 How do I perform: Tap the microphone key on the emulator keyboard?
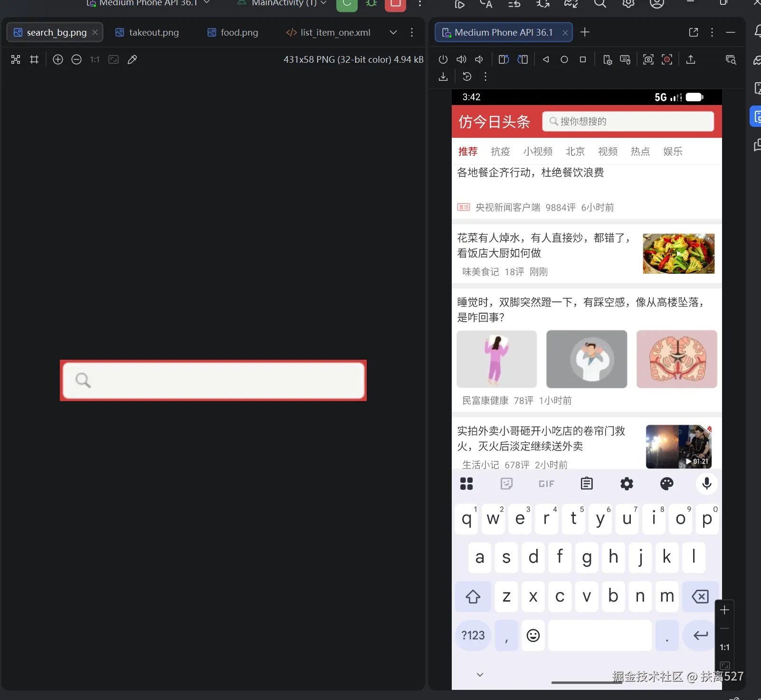tap(706, 483)
